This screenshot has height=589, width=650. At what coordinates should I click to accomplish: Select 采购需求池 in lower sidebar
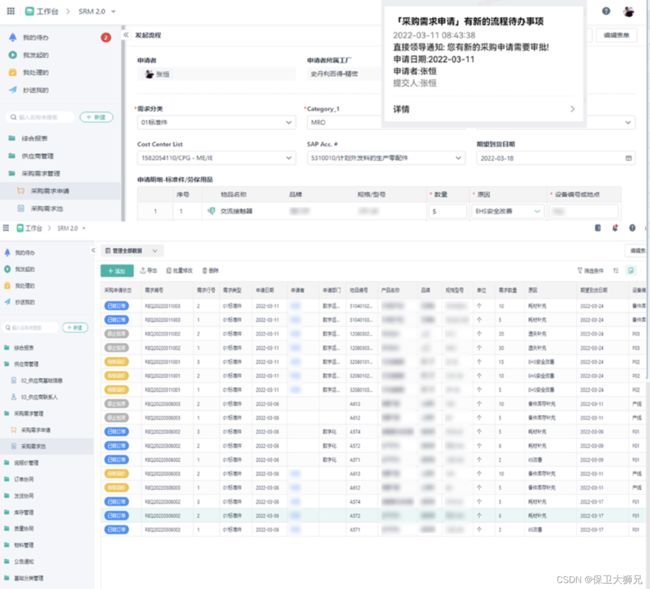pos(29,446)
